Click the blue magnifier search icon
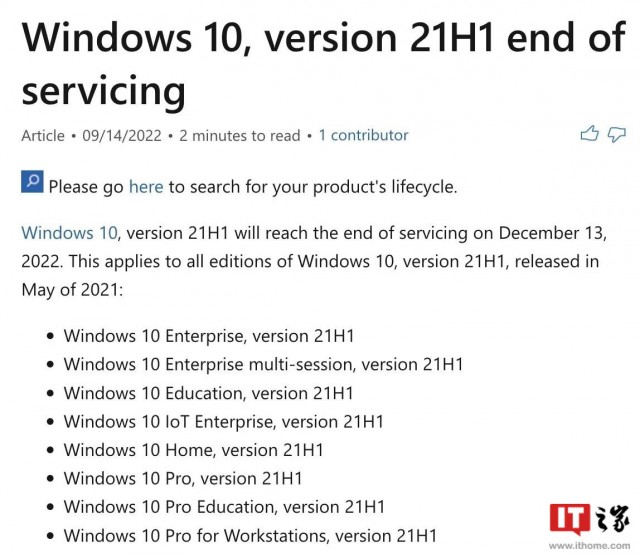Image resolution: width=640 pixels, height=559 pixels. tap(32, 183)
